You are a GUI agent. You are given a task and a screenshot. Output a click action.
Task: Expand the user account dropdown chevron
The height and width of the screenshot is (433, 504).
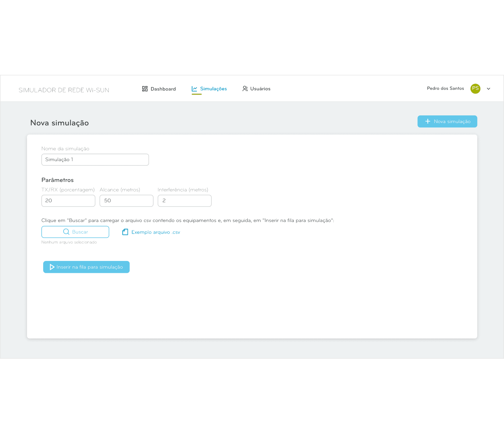point(488,89)
